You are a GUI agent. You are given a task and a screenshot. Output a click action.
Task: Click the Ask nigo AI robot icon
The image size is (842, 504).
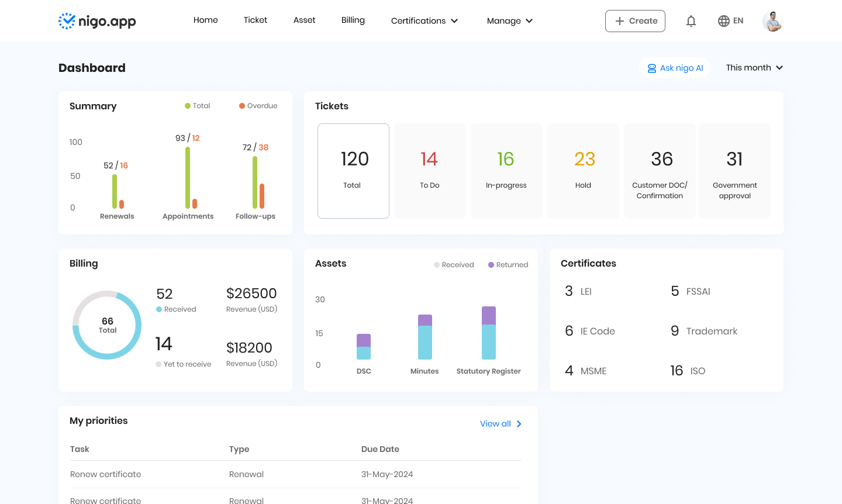pyautogui.click(x=651, y=68)
